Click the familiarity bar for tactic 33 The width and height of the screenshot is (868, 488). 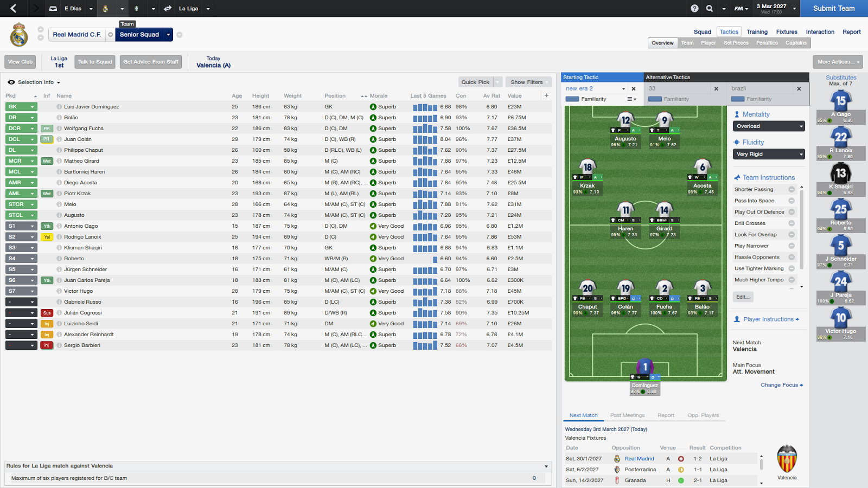pos(655,99)
